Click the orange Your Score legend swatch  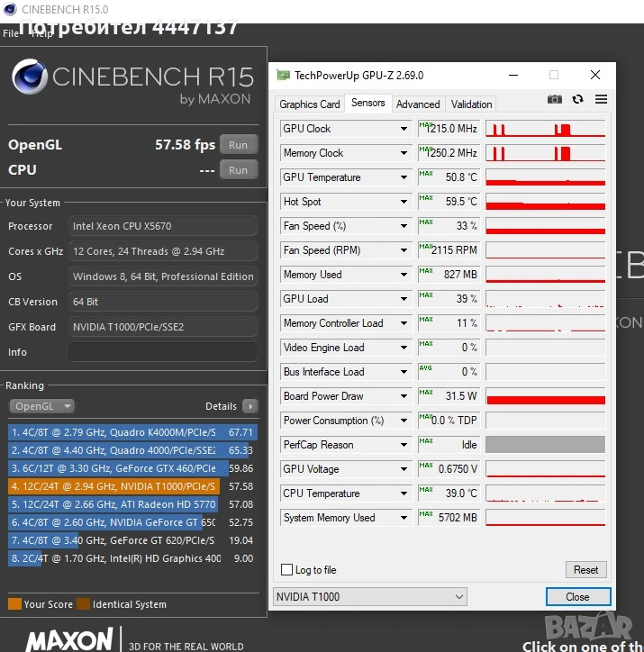coord(14,604)
